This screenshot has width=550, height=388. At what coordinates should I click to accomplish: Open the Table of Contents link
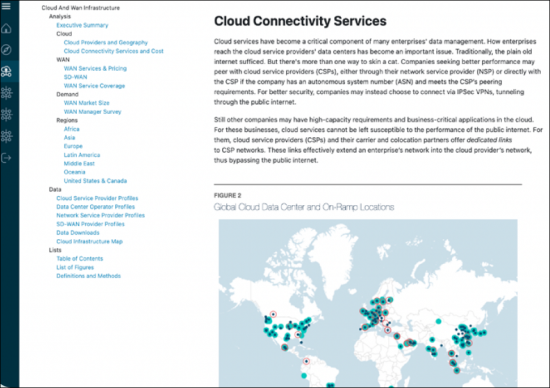click(x=80, y=259)
